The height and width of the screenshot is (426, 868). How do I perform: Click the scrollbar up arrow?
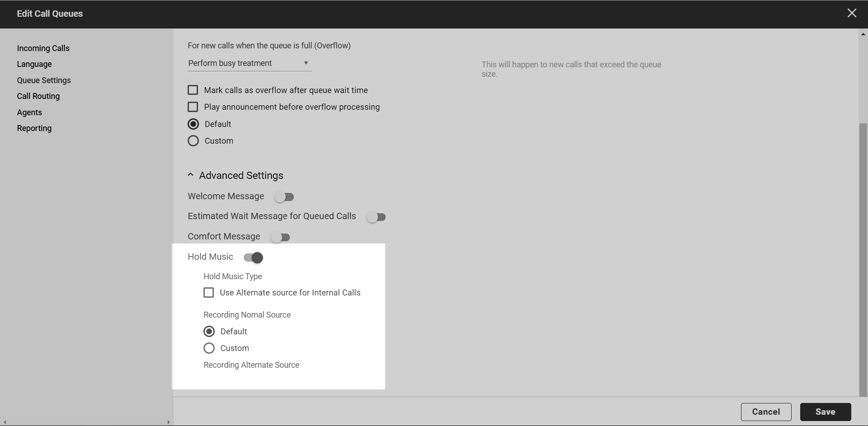tap(863, 34)
